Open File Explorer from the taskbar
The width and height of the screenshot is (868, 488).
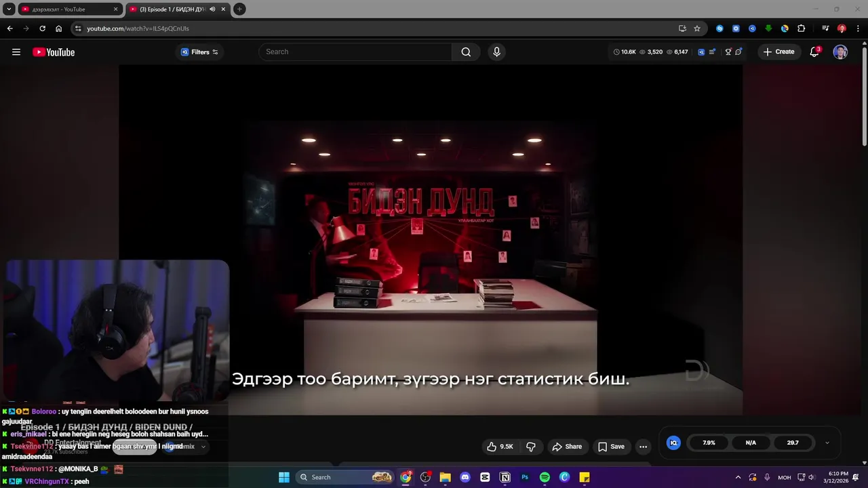tap(445, 477)
